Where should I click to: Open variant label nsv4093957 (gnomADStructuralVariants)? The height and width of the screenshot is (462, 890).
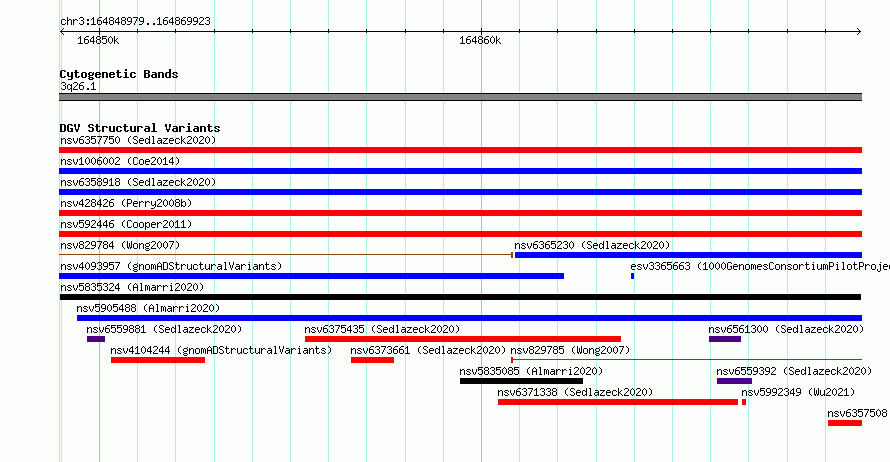click(171, 266)
